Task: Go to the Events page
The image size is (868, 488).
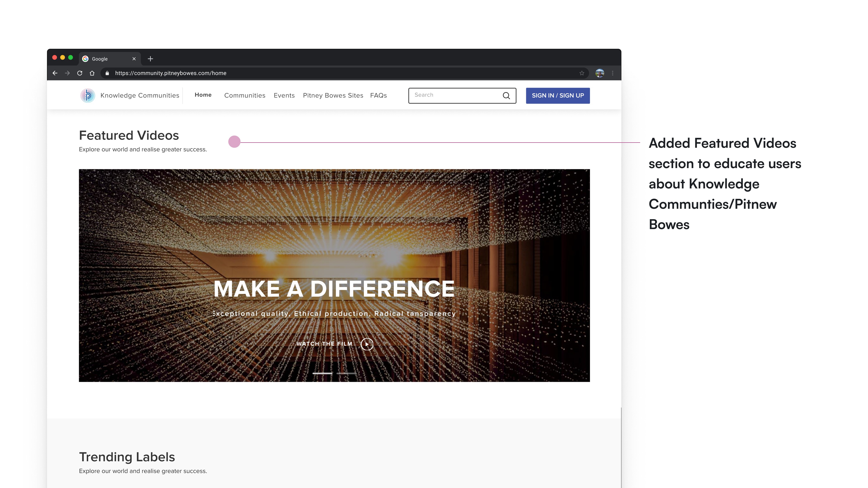Action: (284, 96)
